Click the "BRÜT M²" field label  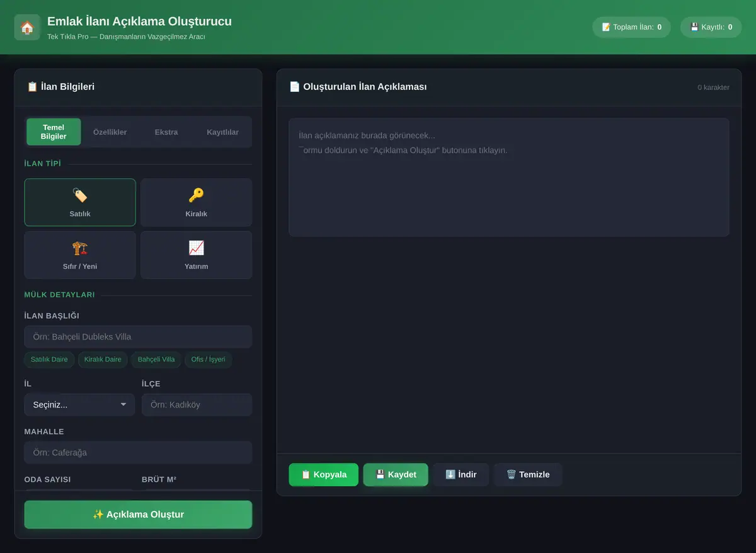click(x=159, y=480)
